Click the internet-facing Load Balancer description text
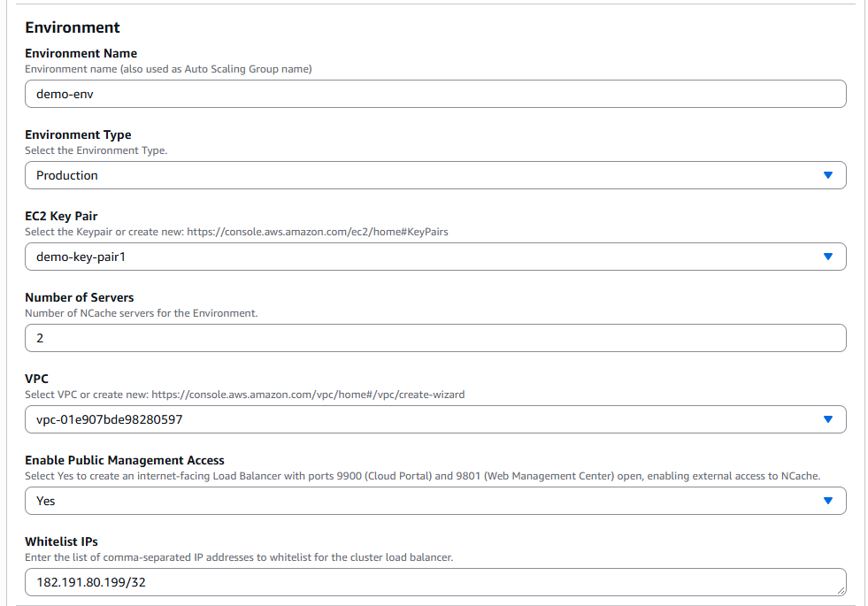 pyautogui.click(x=422, y=476)
